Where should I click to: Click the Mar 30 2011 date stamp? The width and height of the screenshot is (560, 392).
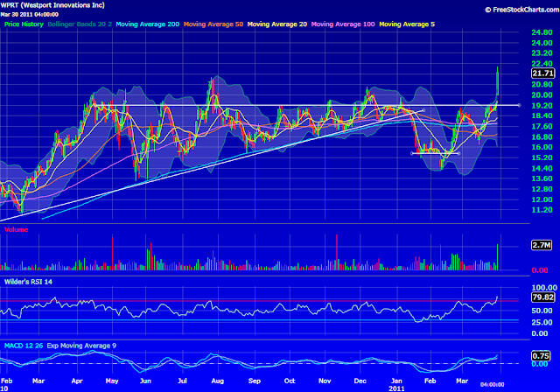pyautogui.click(x=29, y=15)
